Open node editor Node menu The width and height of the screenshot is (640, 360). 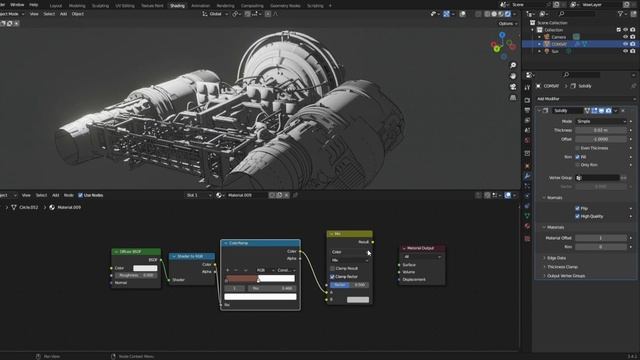tap(69, 195)
